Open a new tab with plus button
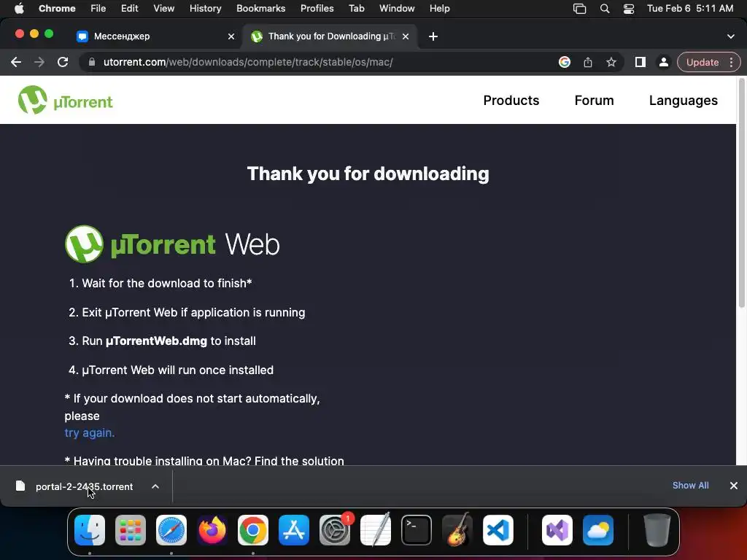This screenshot has width=747, height=560. pos(433,36)
